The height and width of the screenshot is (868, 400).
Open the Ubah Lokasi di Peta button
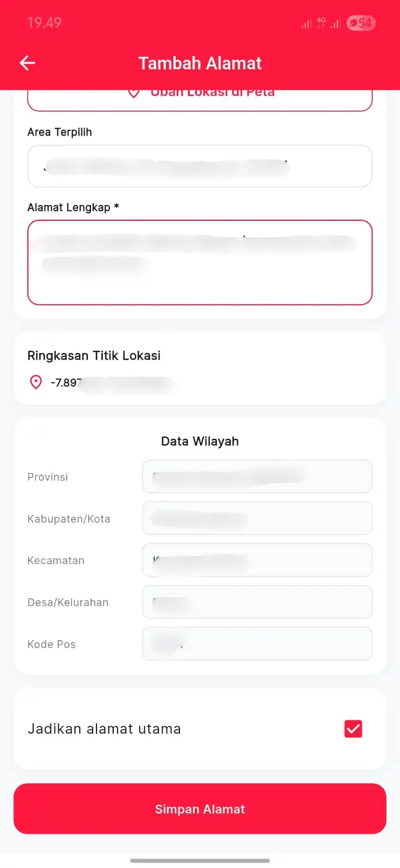(200, 100)
